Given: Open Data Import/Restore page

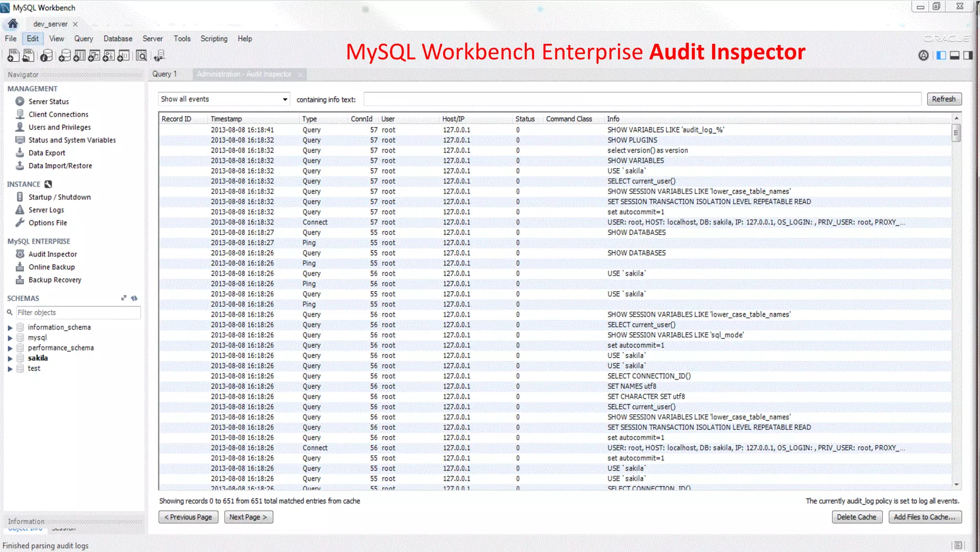Looking at the screenshot, I should pos(60,166).
